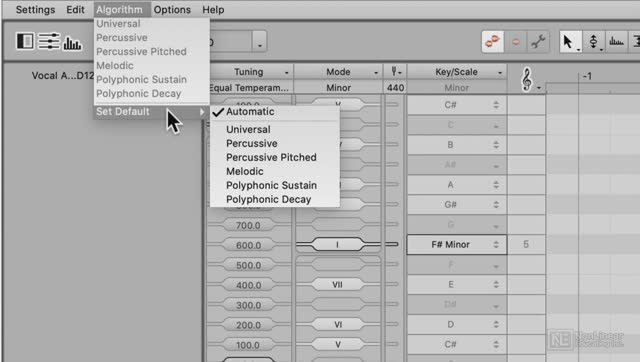
Task: Select the bottom degree V mode marker
Action: (x=338, y=344)
